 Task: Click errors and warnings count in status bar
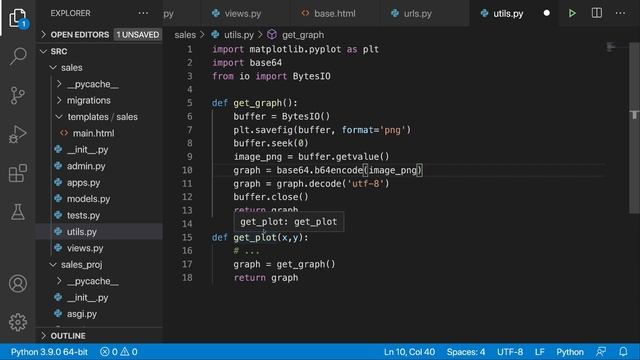click(119, 352)
